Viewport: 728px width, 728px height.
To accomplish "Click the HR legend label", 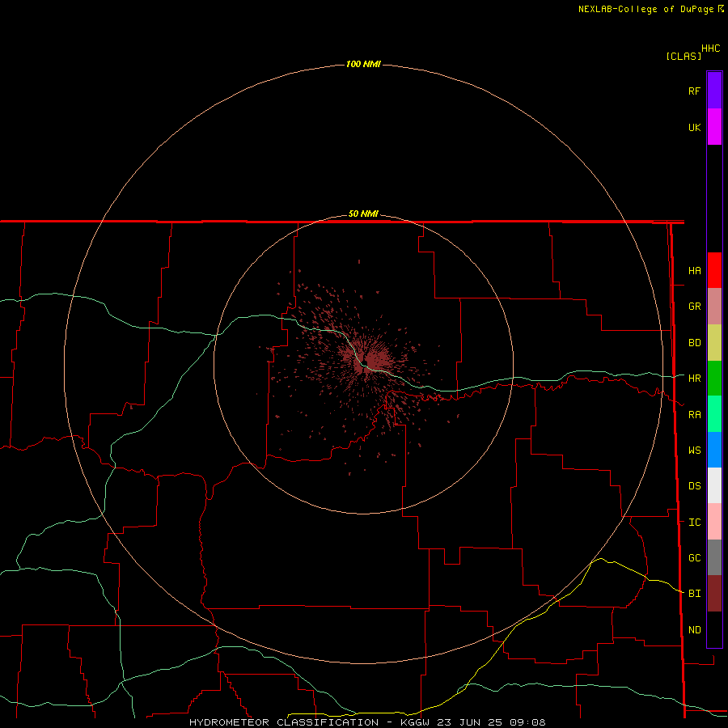I will [x=694, y=379].
